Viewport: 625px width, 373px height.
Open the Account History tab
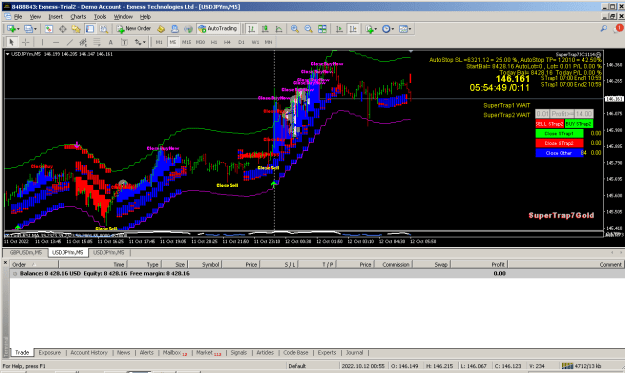(89, 353)
